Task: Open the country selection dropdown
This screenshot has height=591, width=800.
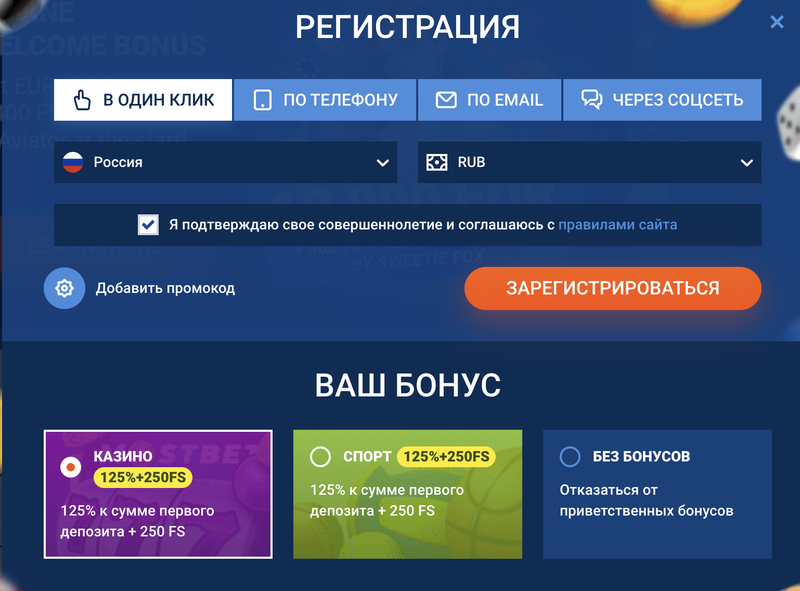Action: (225, 161)
